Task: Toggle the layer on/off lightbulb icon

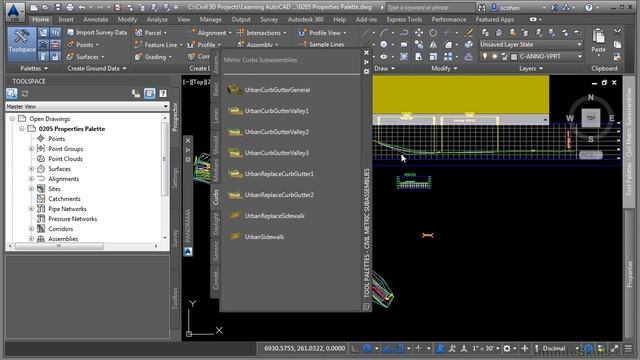Action: [x=484, y=56]
